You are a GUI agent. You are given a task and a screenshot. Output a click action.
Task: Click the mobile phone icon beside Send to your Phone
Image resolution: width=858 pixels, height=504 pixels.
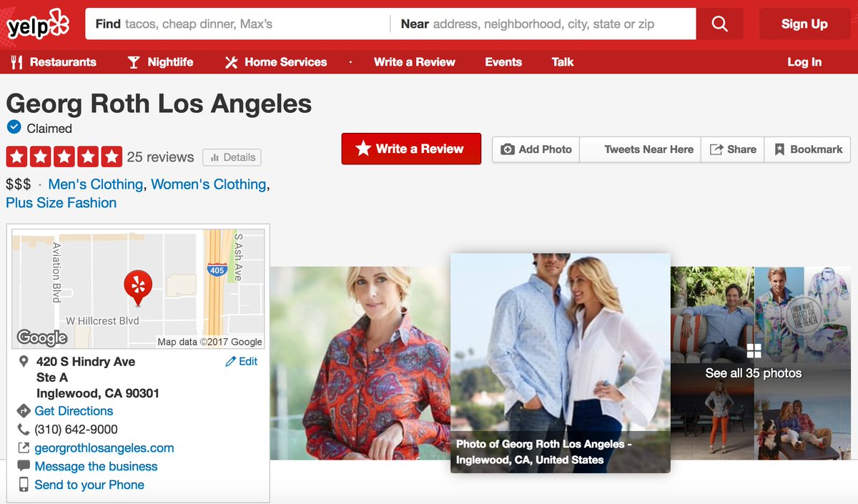click(x=24, y=485)
